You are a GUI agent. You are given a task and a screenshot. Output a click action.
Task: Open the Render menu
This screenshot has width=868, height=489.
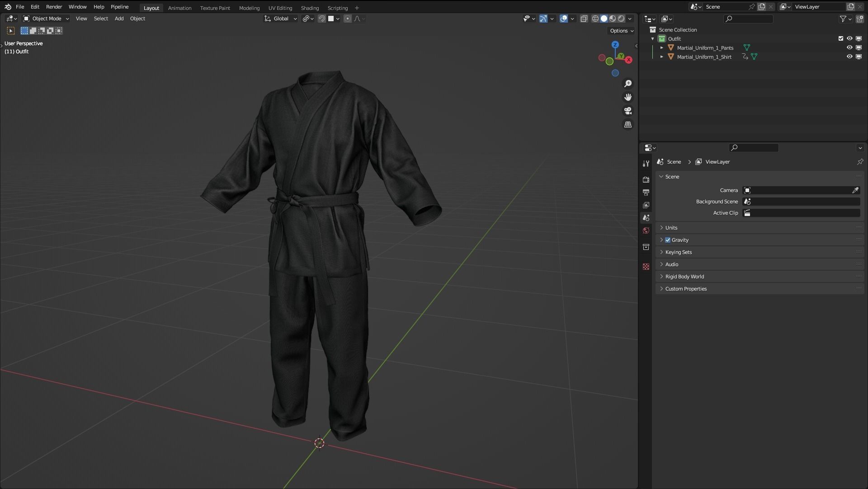[54, 7]
